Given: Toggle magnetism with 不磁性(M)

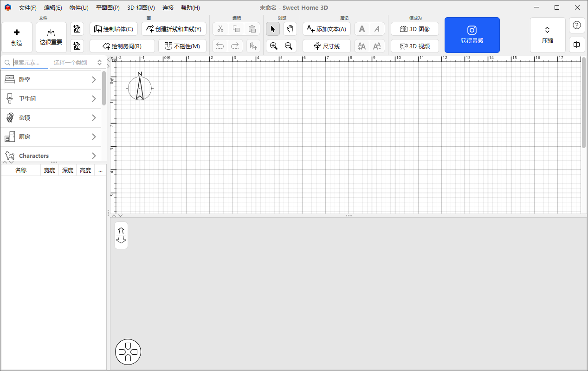Looking at the screenshot, I should [x=182, y=46].
